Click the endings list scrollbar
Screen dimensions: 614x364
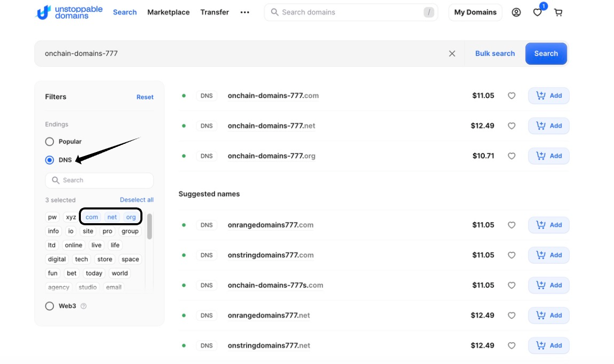coord(150,226)
